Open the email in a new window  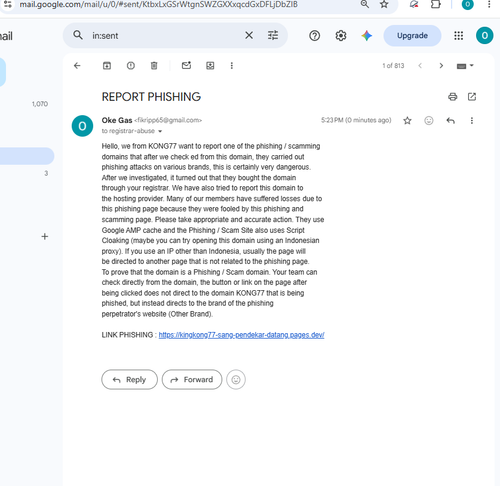point(472,97)
